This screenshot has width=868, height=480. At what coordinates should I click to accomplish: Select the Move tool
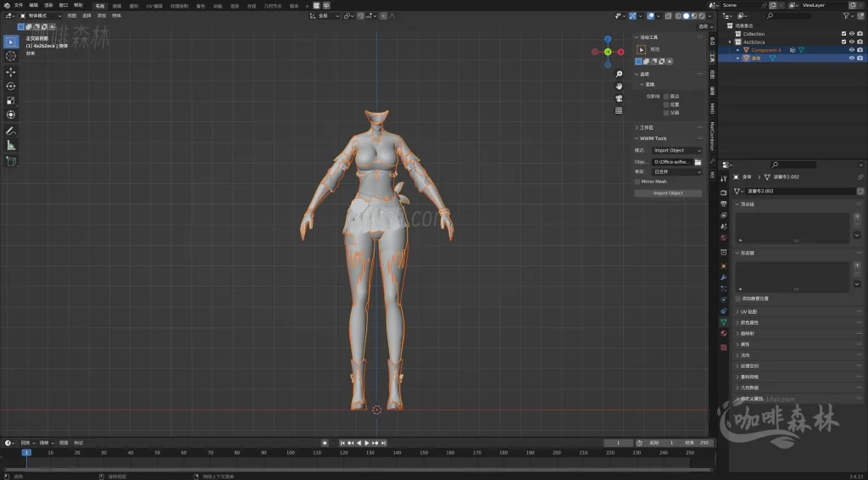[x=10, y=71]
